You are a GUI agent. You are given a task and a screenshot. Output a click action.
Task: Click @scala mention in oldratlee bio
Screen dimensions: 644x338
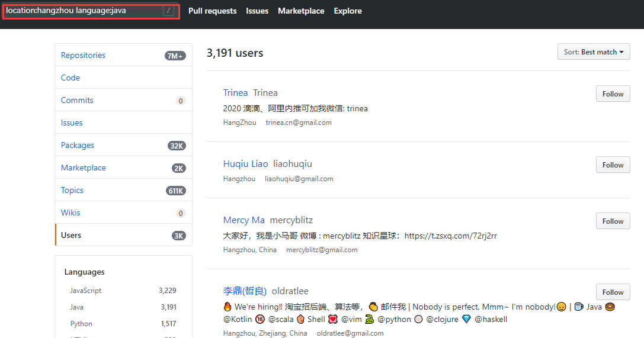tap(281, 319)
